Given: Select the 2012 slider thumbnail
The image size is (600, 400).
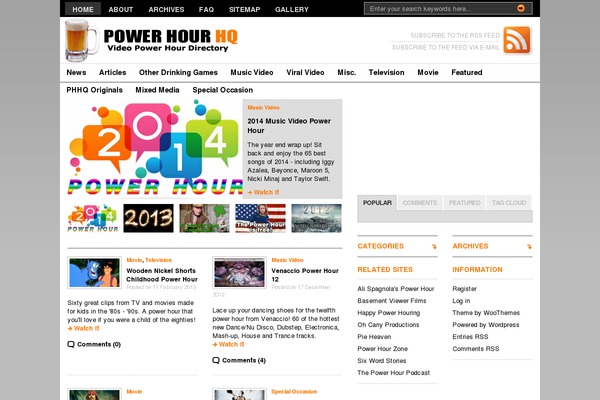Looking at the screenshot, I should pyautogui.click(x=316, y=218).
